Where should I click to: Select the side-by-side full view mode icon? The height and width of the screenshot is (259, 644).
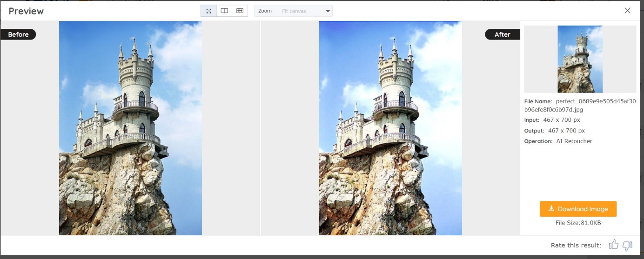point(208,11)
